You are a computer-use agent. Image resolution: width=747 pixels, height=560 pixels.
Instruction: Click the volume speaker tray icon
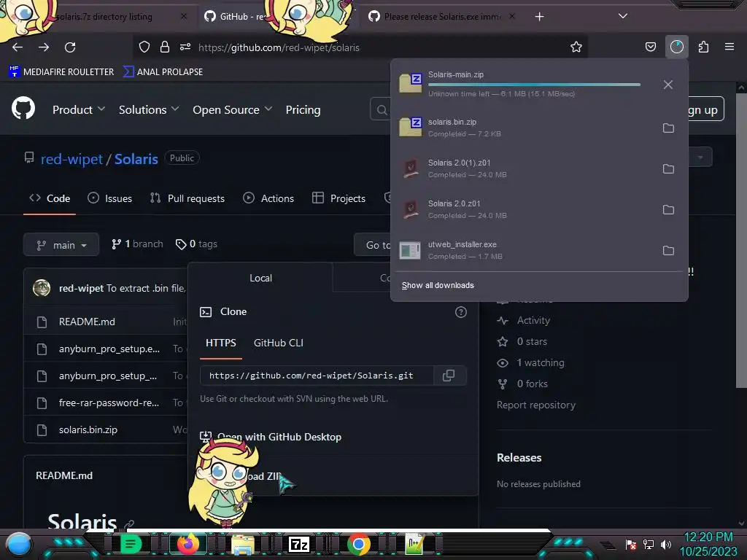pos(666,544)
